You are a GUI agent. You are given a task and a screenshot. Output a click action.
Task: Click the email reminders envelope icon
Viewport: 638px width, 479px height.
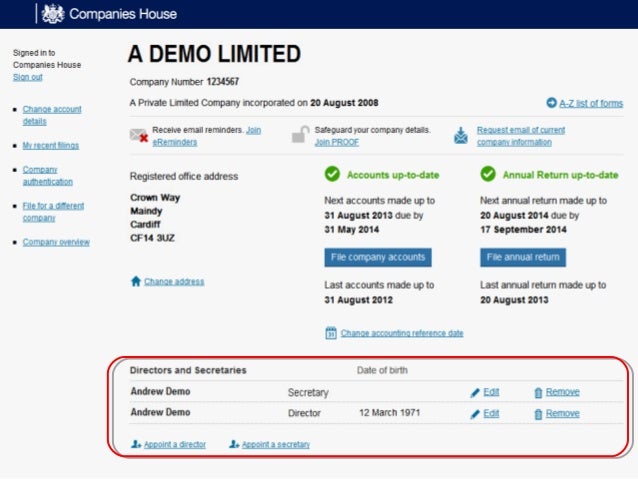click(x=139, y=136)
